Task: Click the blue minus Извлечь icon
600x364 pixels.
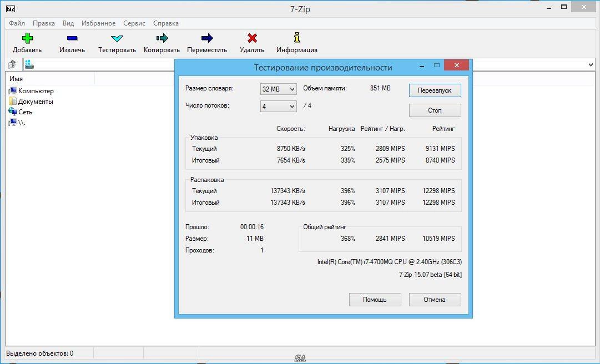Action: pos(72,38)
